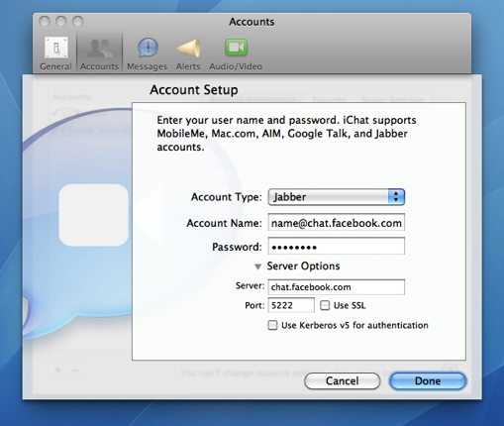Screen dimensions: 504x426
Task: Open the Audio/Video preferences pane
Action: [x=236, y=53]
